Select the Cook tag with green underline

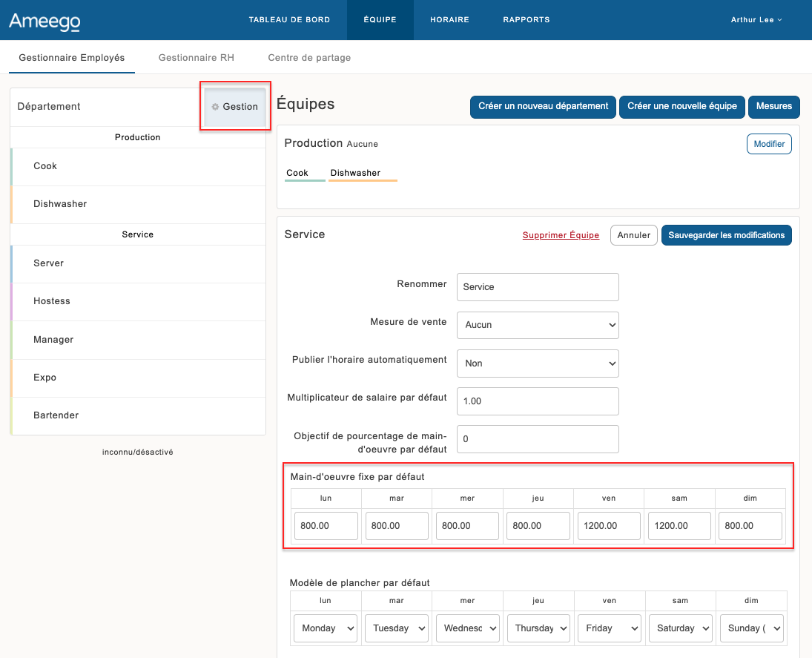[x=297, y=173]
